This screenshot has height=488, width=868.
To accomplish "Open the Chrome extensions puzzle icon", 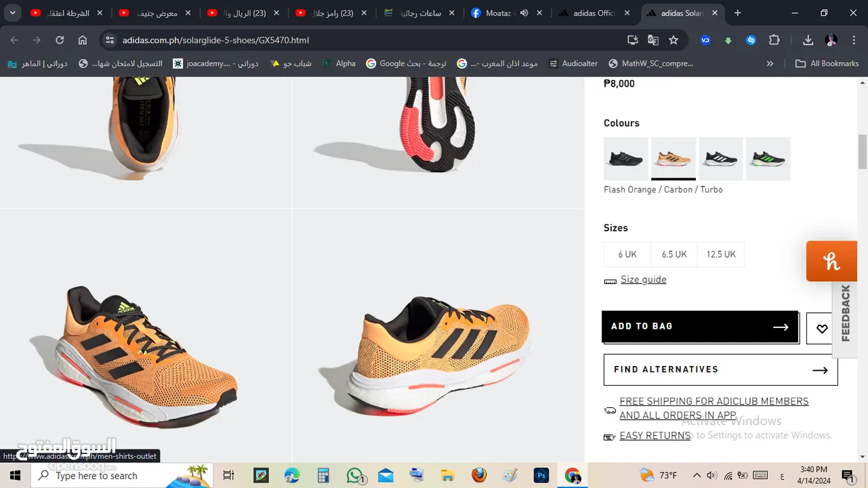I will 774,40.
